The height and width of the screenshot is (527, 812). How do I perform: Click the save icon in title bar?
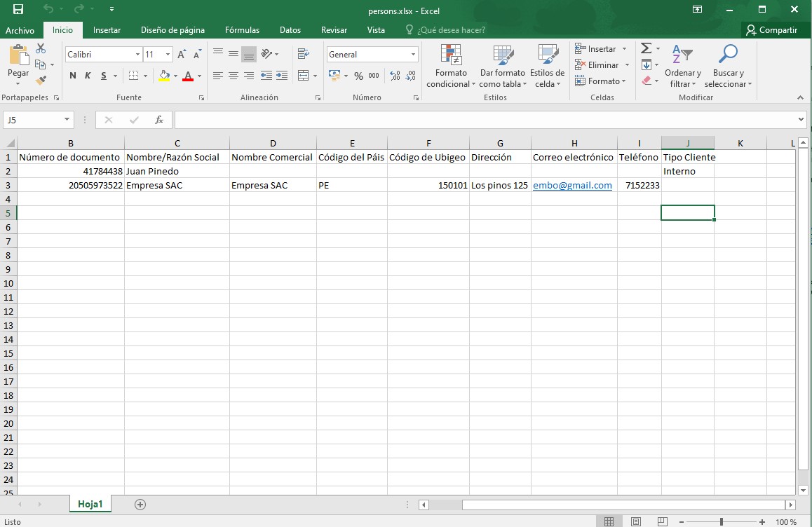18,10
